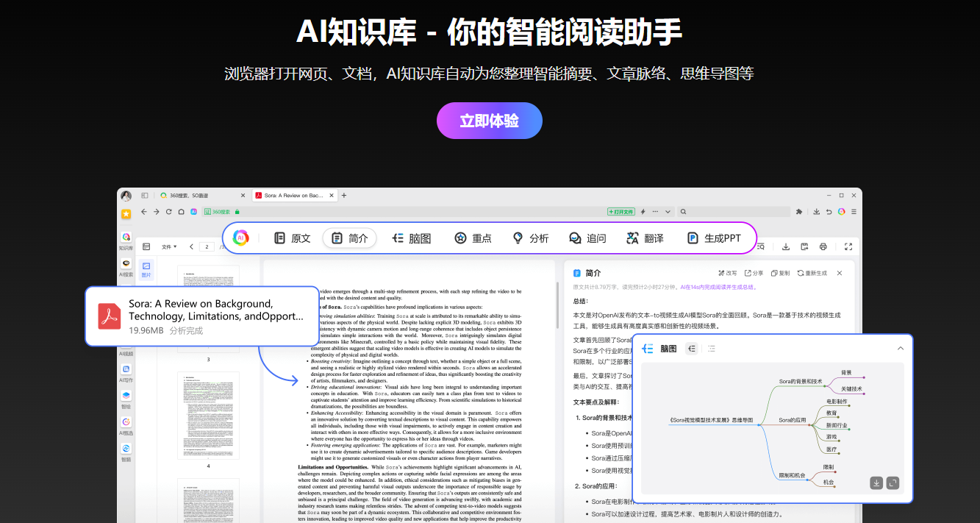Open the 文件 dropdown menu
980x523 pixels.
click(x=169, y=246)
